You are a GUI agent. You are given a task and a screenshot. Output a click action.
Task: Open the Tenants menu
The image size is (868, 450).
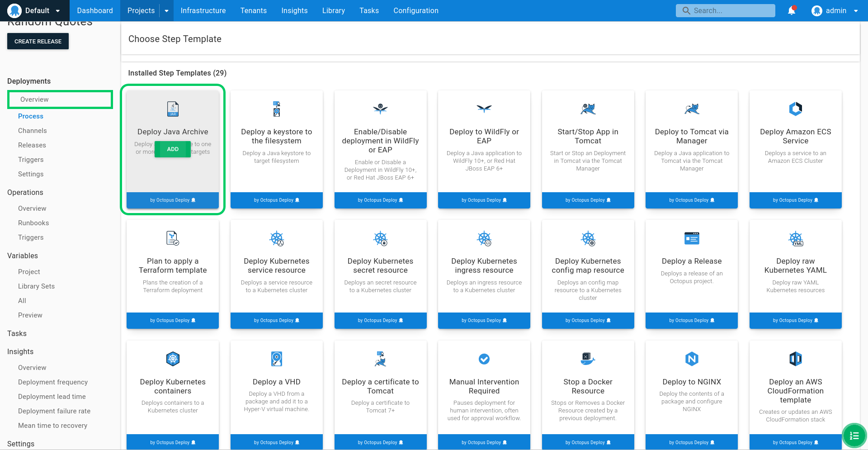tap(254, 10)
